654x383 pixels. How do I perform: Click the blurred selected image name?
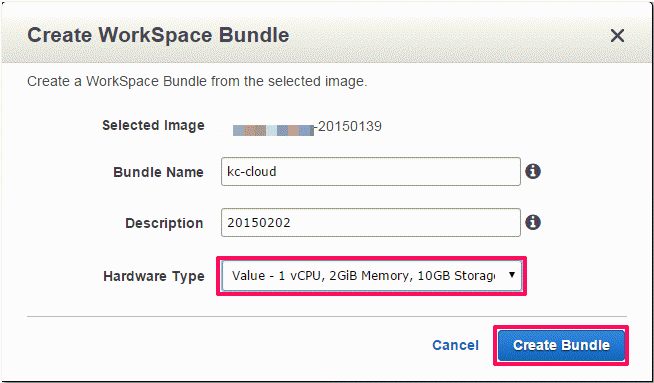click(x=273, y=130)
